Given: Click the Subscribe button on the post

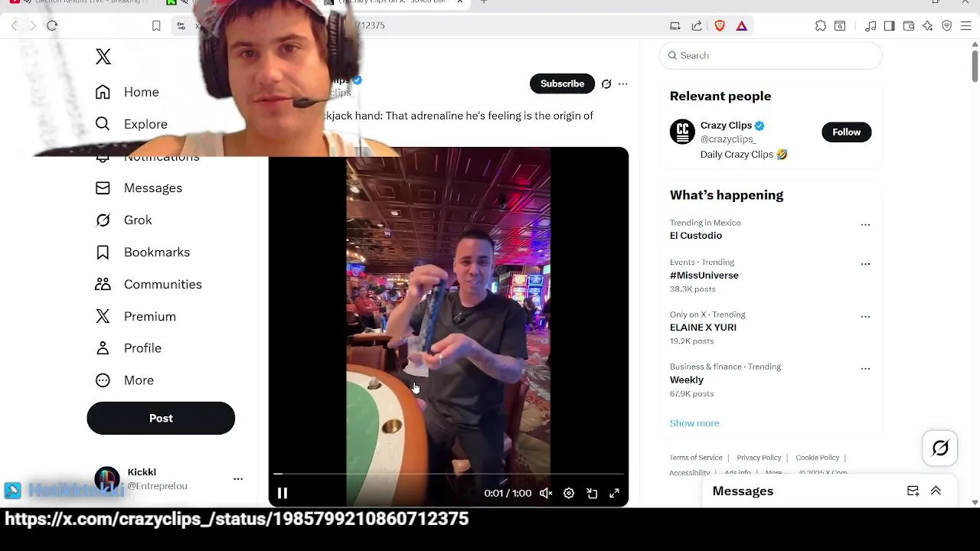Looking at the screenshot, I should pos(562,84).
